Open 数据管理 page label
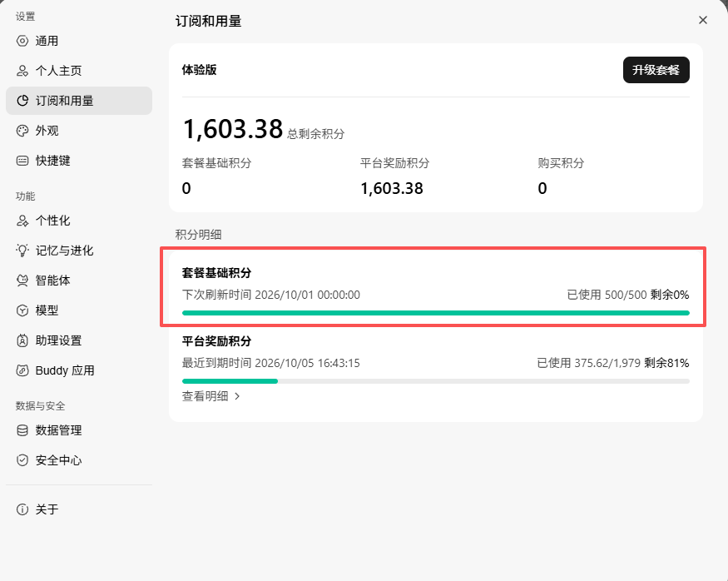The width and height of the screenshot is (728, 581). click(x=58, y=430)
